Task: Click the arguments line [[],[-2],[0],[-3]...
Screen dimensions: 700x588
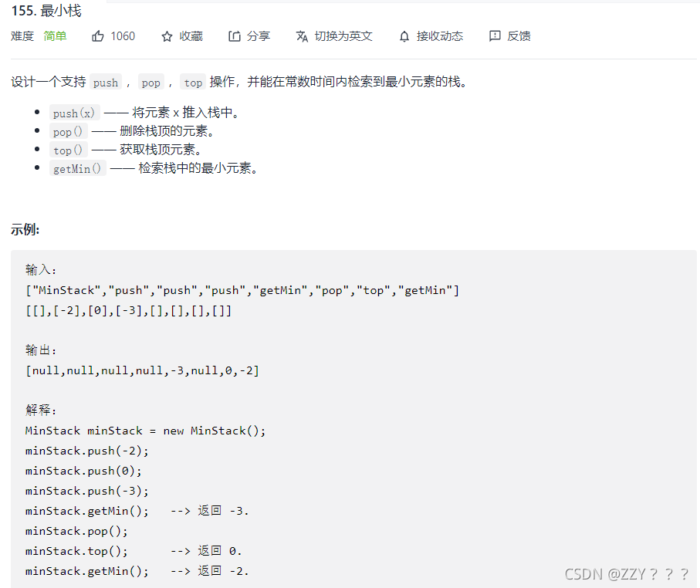Action: tap(129, 311)
